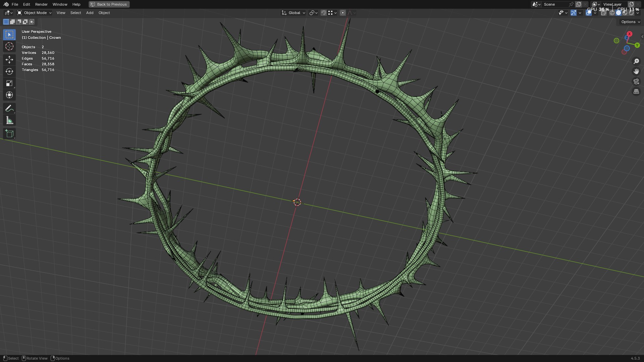Toggle show gizmos button
The image size is (644, 362).
pyautogui.click(x=574, y=13)
